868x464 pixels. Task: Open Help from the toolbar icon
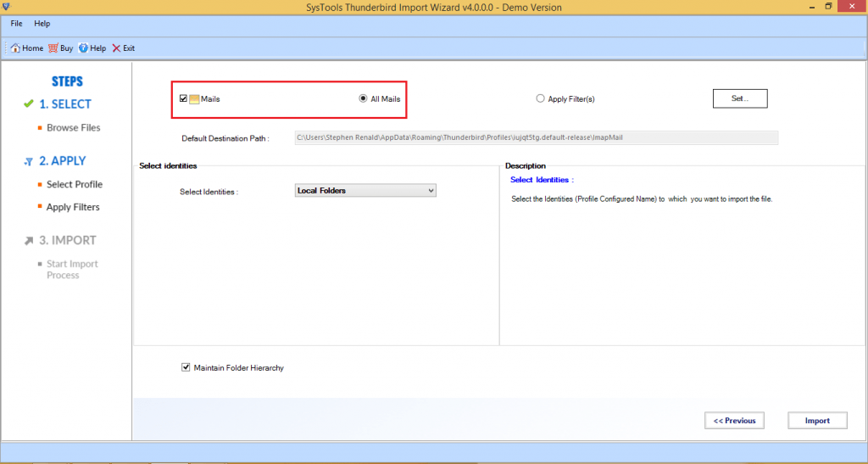click(x=84, y=48)
